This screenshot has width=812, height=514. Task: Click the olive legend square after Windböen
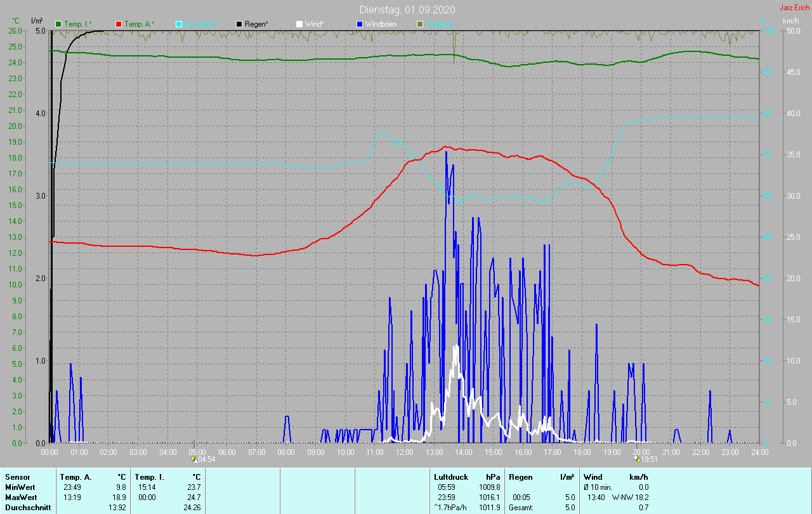[420, 24]
